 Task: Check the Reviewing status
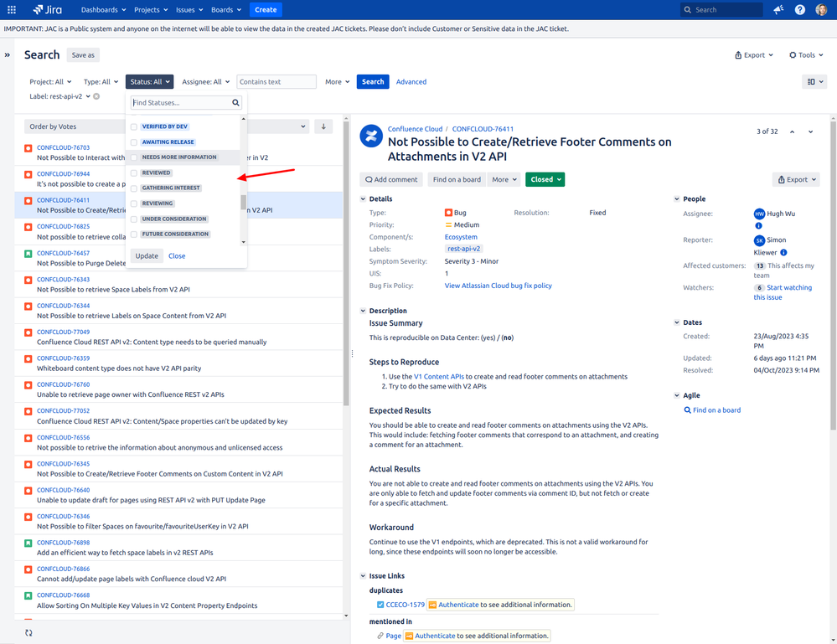134,204
